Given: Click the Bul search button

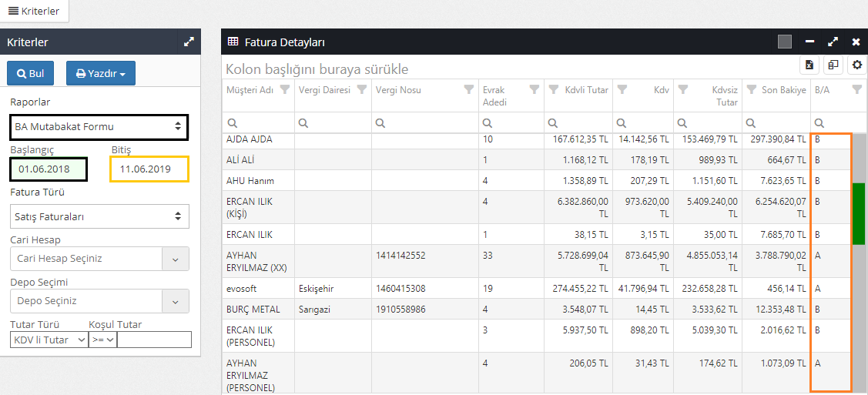Looking at the screenshot, I should click(31, 73).
